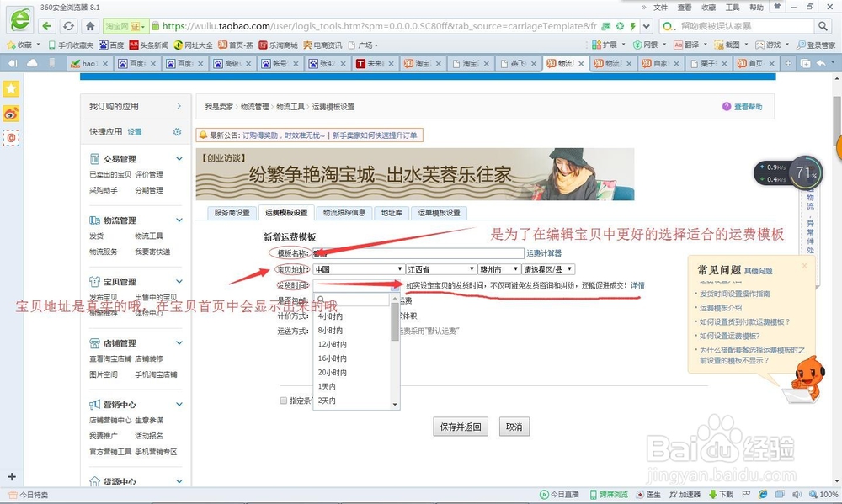
Task: Click the network speed icon showing 71%
Action: (x=805, y=174)
